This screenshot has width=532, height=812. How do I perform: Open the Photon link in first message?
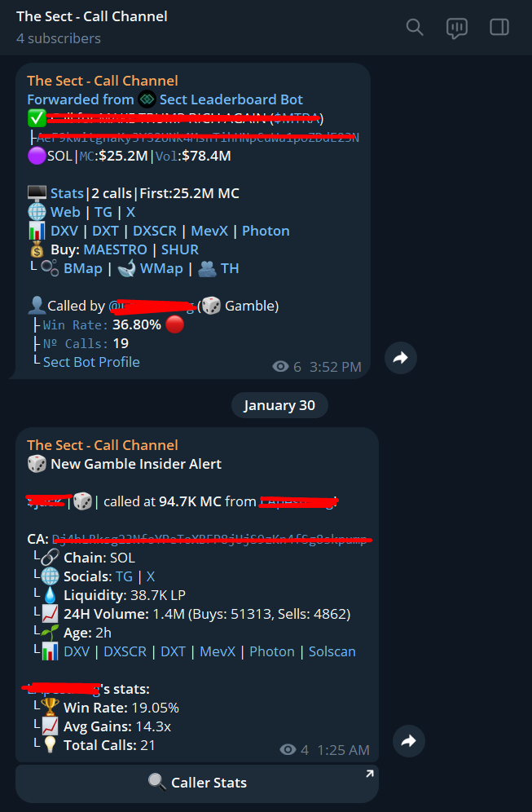(266, 231)
